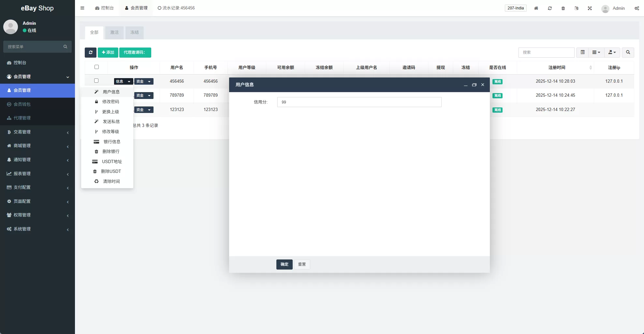Click the 信用分 input field

(359, 102)
